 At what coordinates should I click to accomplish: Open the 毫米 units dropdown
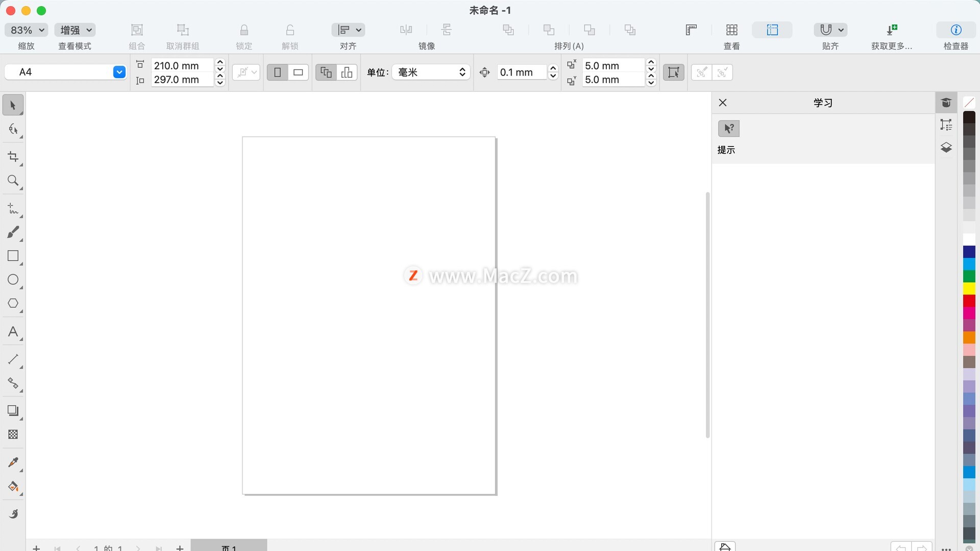pos(431,72)
